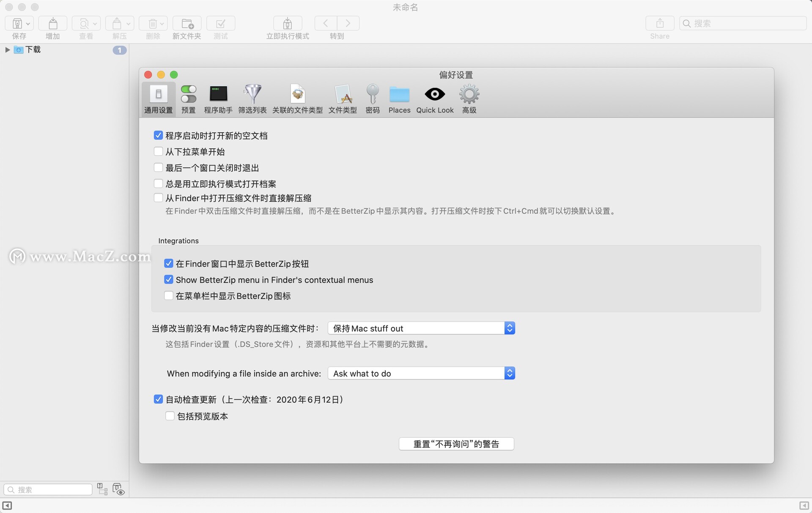The image size is (812, 513).
Task: Open 关联的文件类型 pane
Action: 298,98
